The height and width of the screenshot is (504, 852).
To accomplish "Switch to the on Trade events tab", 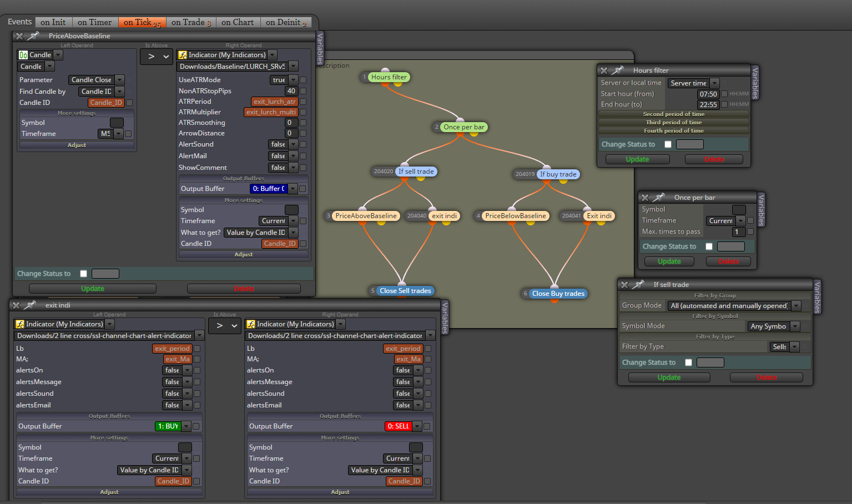I will coord(191,22).
